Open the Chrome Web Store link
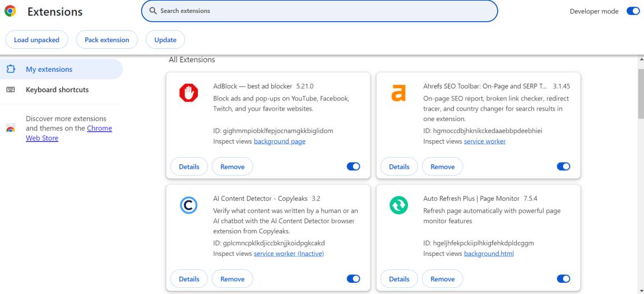Image resolution: width=644 pixels, height=294 pixels. coord(69,133)
